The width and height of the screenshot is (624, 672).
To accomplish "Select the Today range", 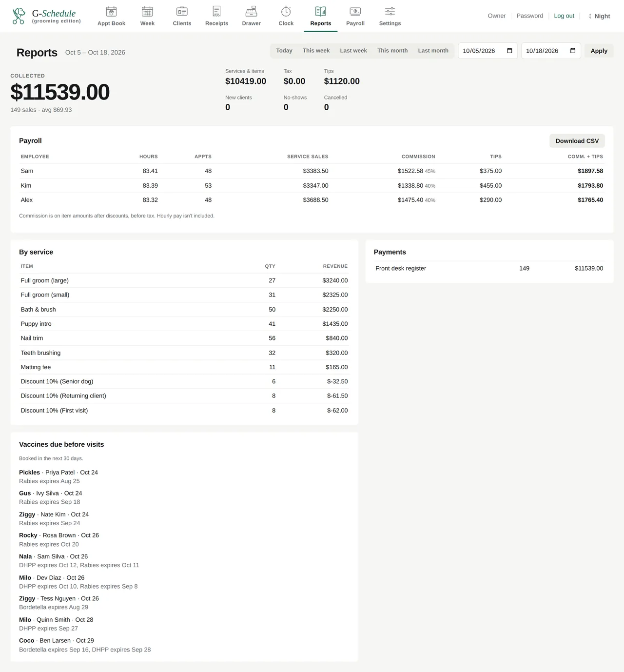I will [x=284, y=51].
